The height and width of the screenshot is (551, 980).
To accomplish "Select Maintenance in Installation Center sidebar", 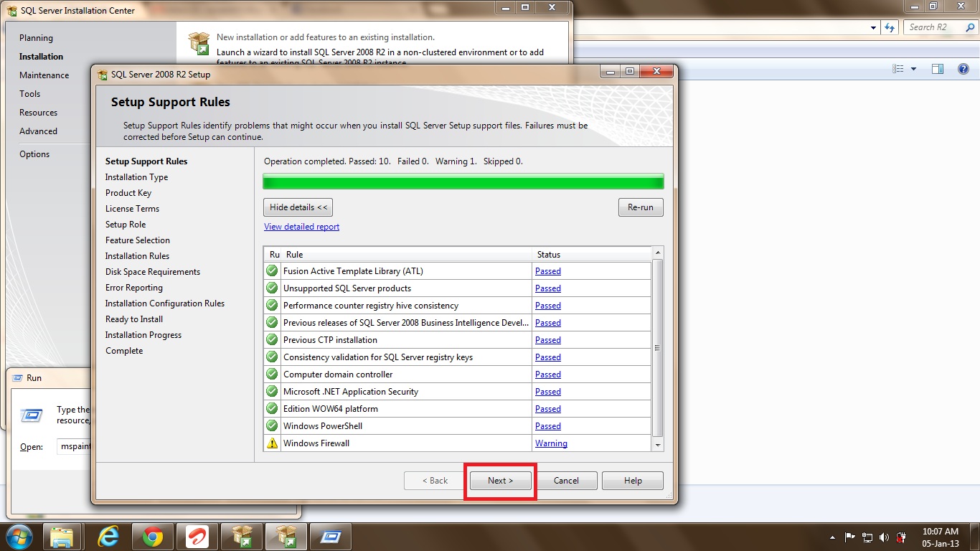I will click(x=44, y=75).
